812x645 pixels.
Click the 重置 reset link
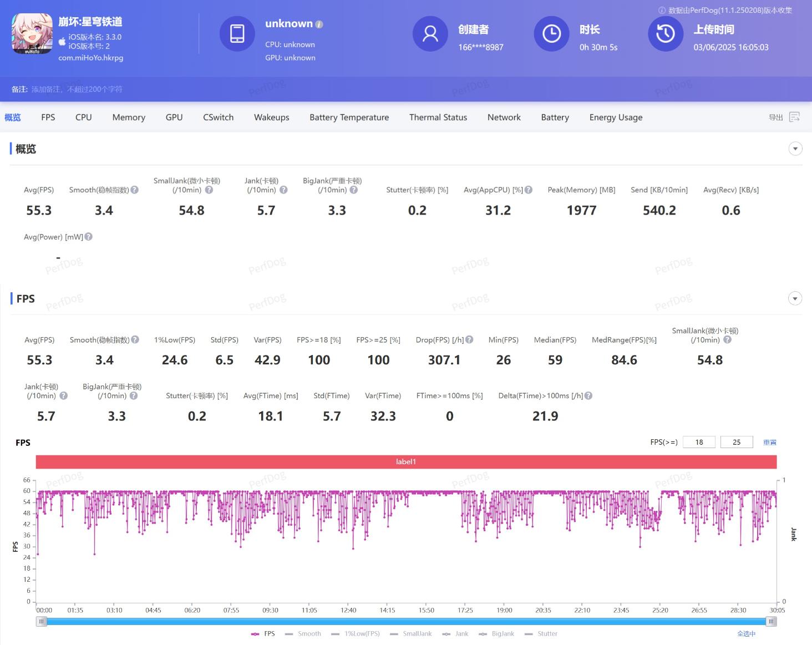pyautogui.click(x=770, y=442)
